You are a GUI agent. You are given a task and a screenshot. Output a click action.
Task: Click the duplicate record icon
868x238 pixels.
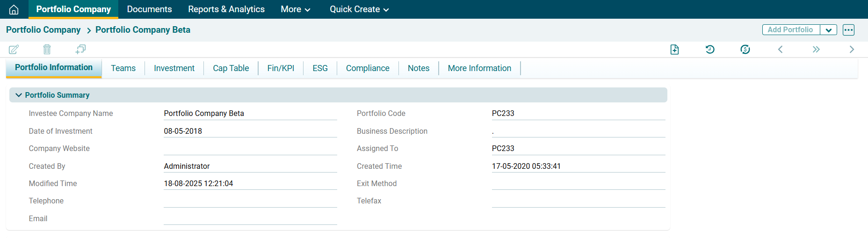[80, 49]
